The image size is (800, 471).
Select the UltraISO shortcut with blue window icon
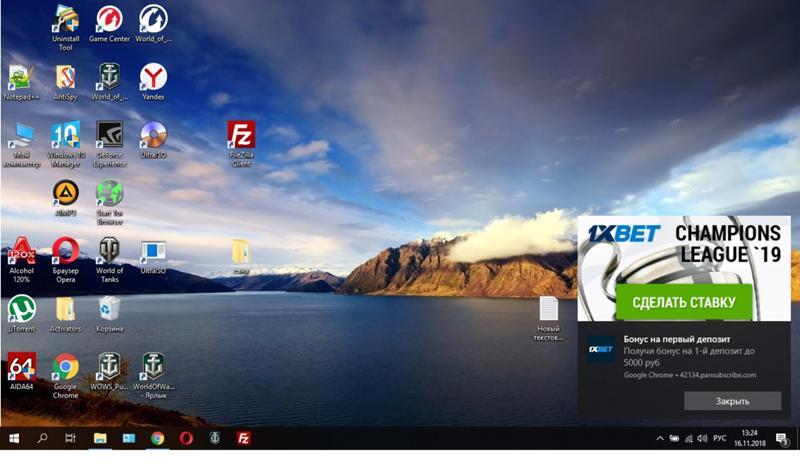153,257
